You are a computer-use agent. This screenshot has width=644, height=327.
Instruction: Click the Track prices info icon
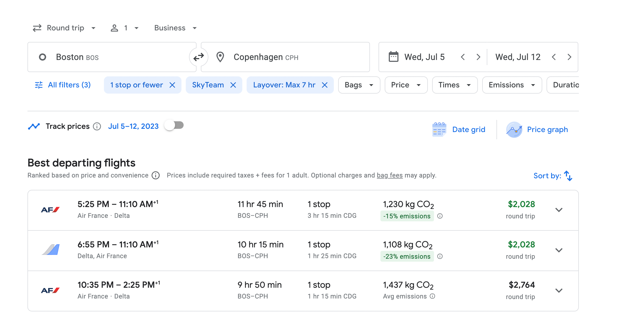pyautogui.click(x=97, y=126)
